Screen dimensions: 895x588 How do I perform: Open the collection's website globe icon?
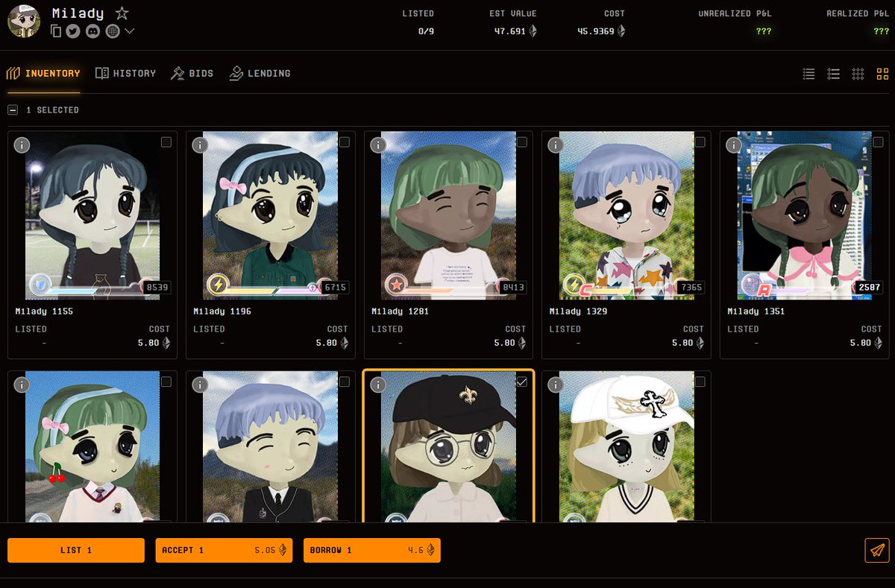pos(113,31)
